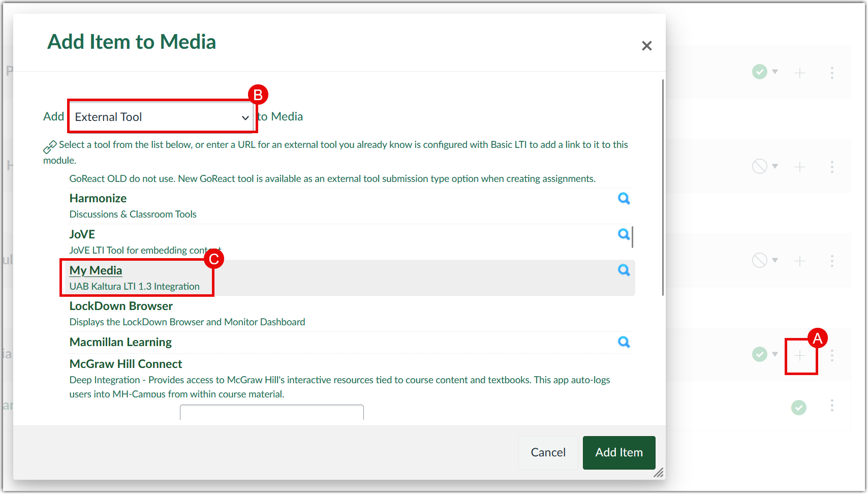This screenshot has height=494, width=868.
Task: Click the magnifier icon next to JoVE
Action: 624,234
